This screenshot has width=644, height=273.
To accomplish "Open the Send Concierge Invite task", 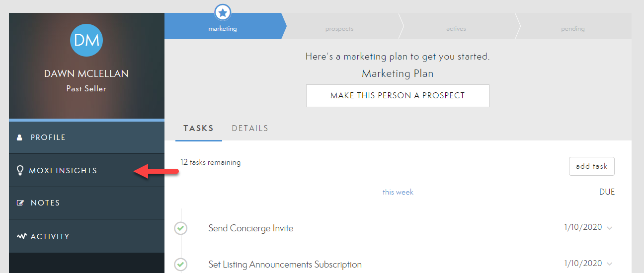I will pyautogui.click(x=250, y=228).
